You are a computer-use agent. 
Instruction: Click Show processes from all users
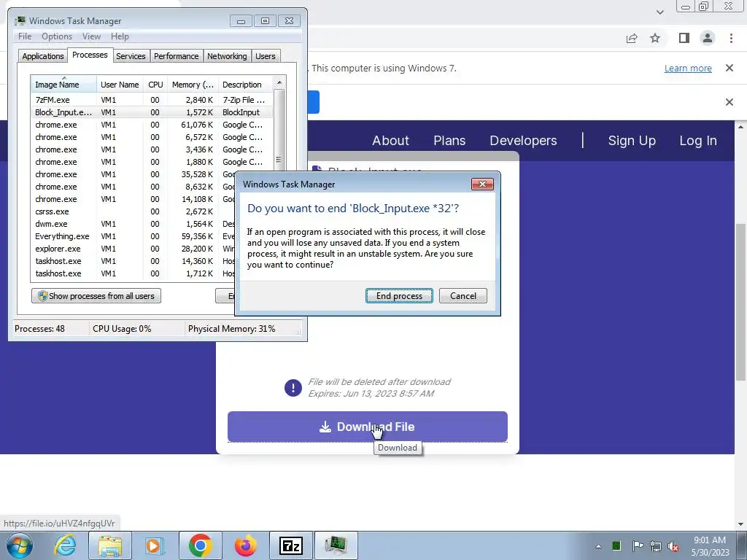pyautogui.click(x=96, y=296)
